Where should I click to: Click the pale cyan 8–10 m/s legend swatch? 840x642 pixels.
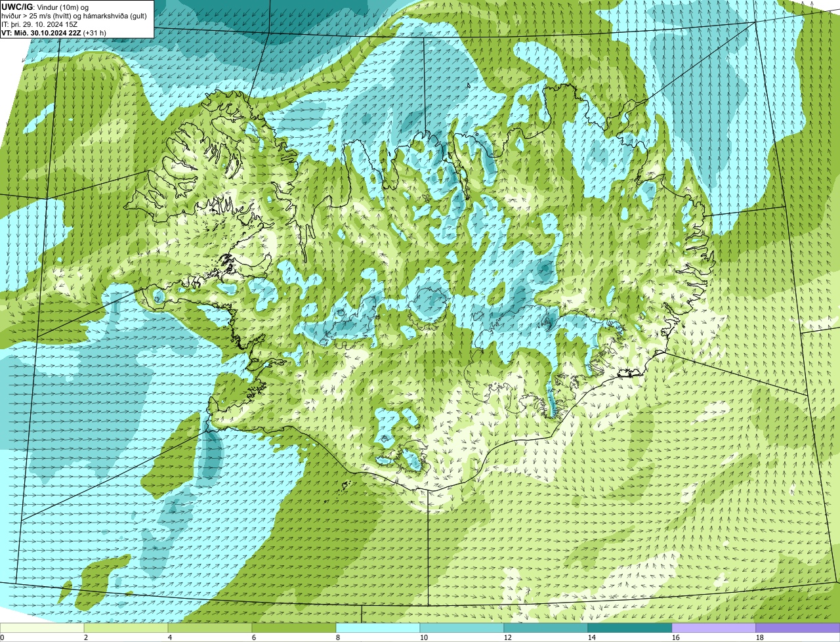point(378,628)
